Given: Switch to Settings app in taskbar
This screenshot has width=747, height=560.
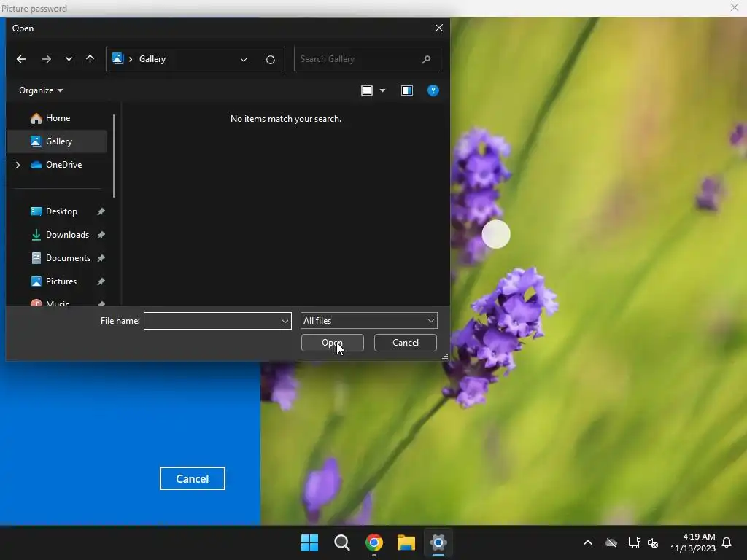Looking at the screenshot, I should [438, 542].
